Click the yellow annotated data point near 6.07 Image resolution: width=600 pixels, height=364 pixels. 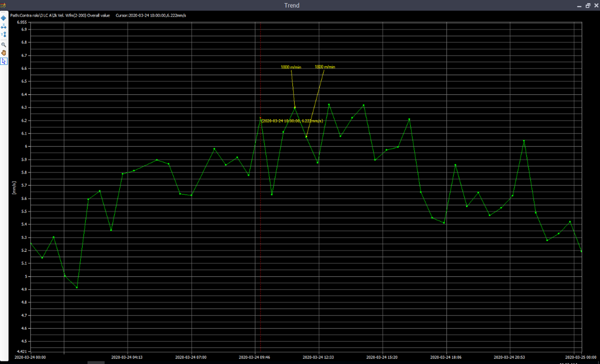[306, 137]
